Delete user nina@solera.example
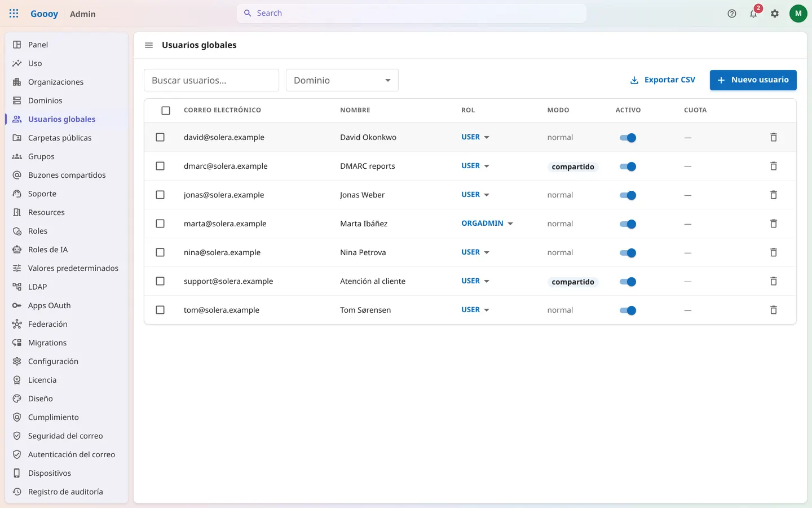This screenshot has height=508, width=812. tap(774, 252)
